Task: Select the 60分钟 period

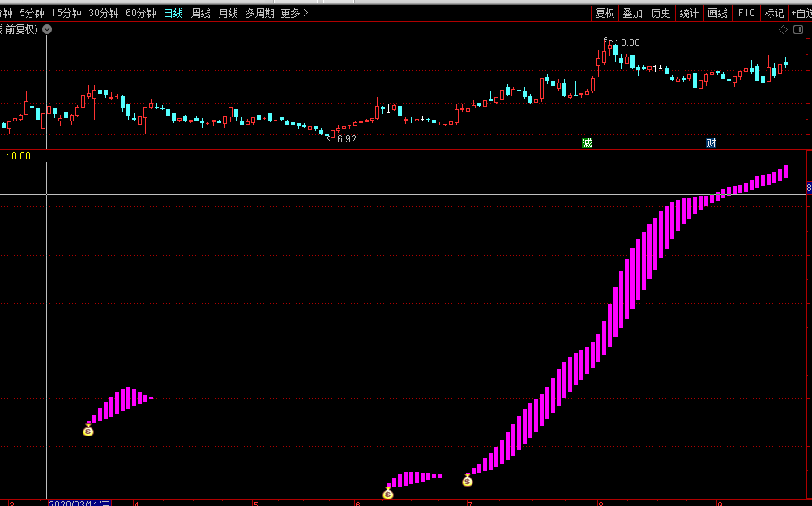Action: [x=140, y=13]
